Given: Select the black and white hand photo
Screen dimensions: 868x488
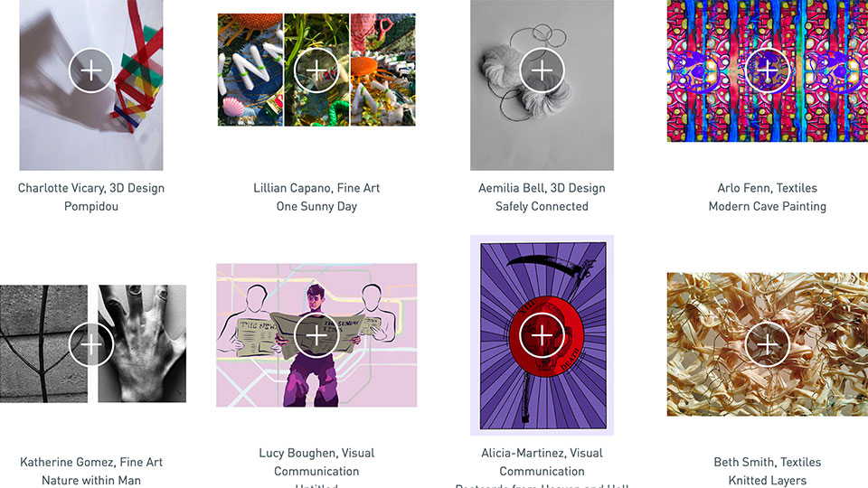Looking at the screenshot, I should (142, 343).
